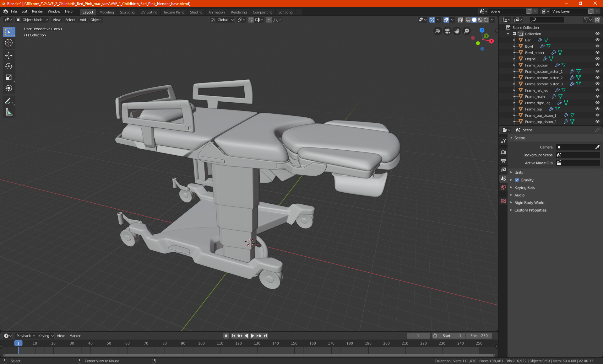
Task: Expand the Units panel
Action: pos(519,173)
